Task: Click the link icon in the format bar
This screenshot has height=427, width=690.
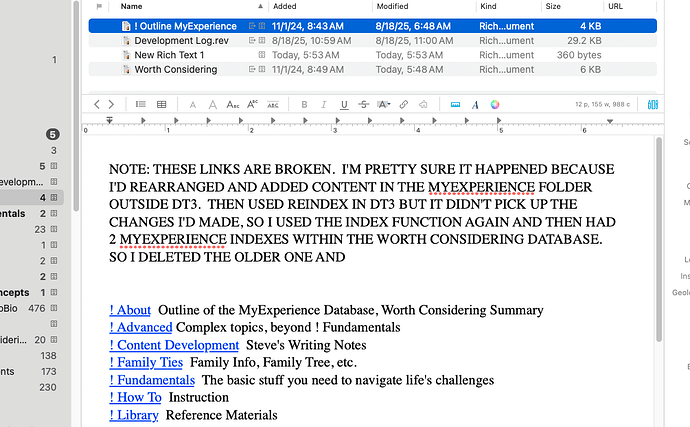Action: tap(404, 104)
